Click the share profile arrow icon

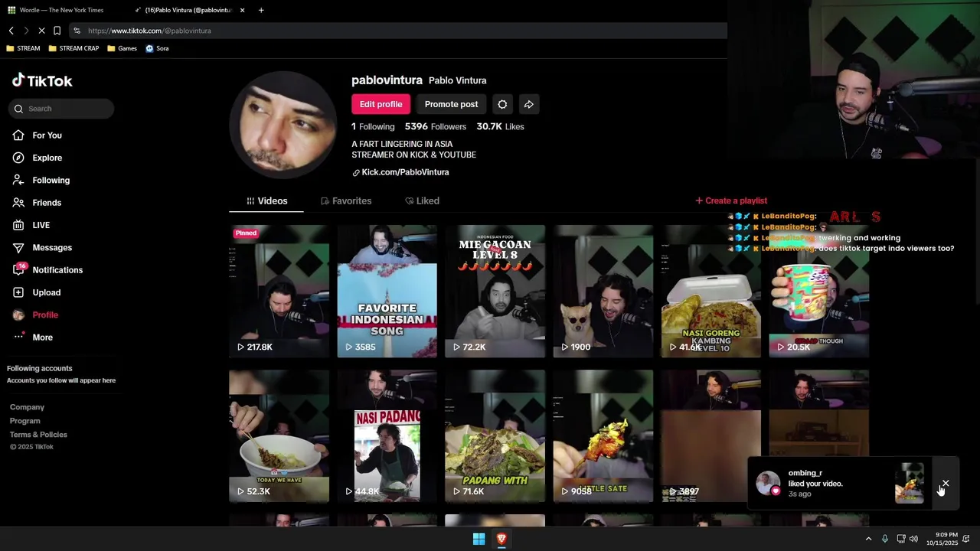(528, 104)
